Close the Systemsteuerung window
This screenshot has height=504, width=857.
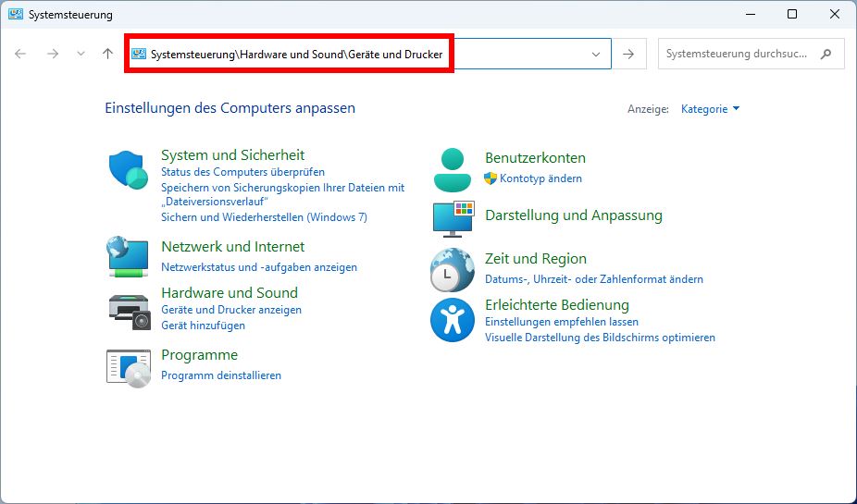(835, 14)
